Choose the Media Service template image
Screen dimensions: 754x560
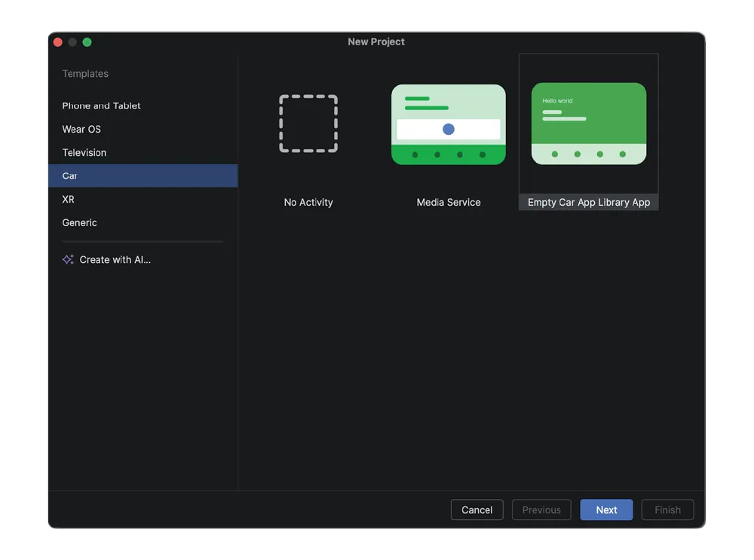click(x=449, y=124)
